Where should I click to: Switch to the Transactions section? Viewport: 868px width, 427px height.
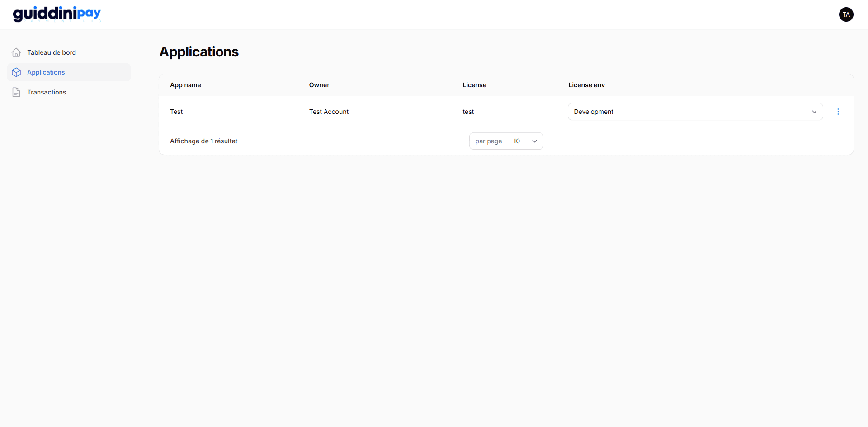[47, 92]
